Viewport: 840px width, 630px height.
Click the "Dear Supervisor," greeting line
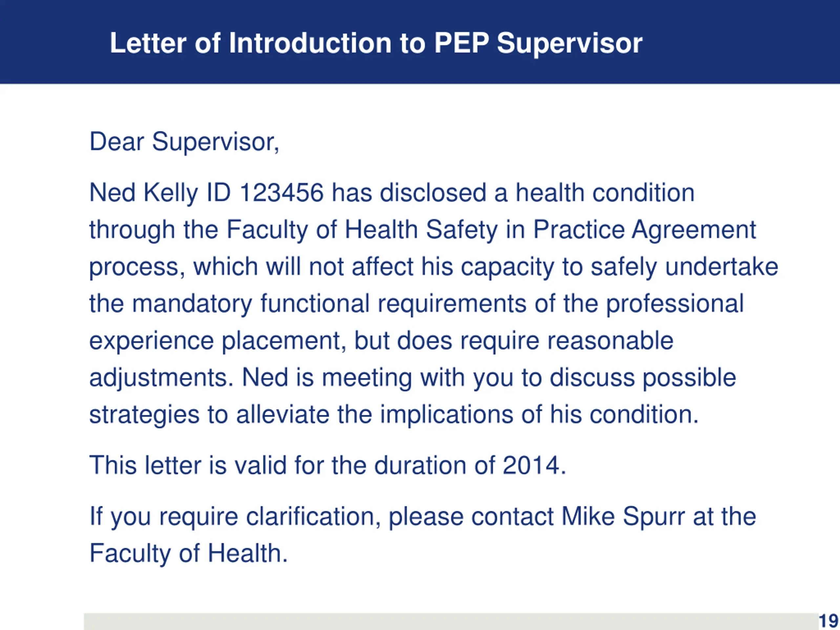tap(184, 142)
